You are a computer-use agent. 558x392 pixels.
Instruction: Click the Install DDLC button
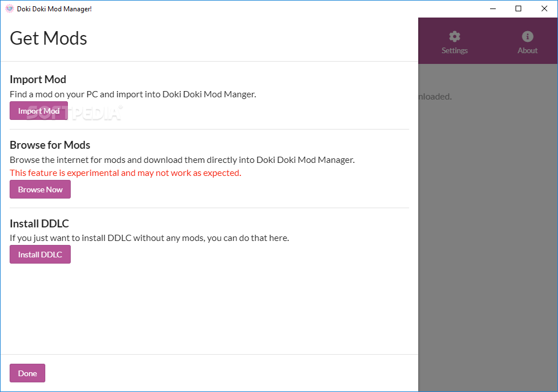tap(40, 255)
